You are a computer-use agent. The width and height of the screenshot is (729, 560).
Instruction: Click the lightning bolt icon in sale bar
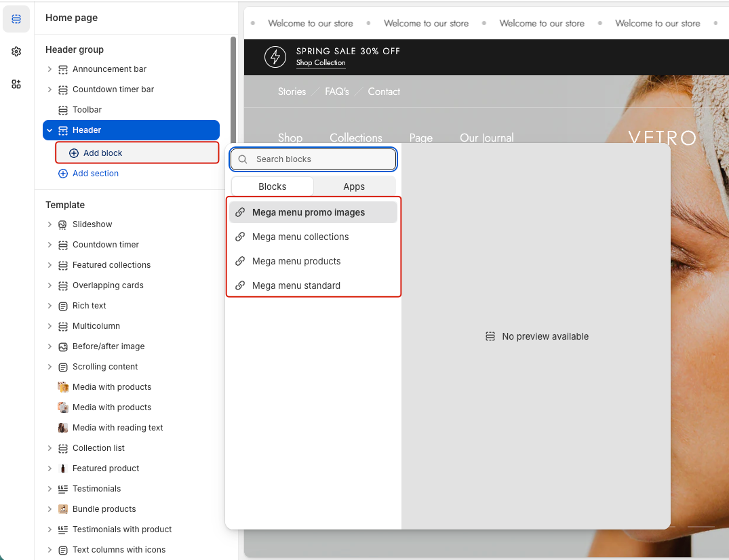[275, 57]
